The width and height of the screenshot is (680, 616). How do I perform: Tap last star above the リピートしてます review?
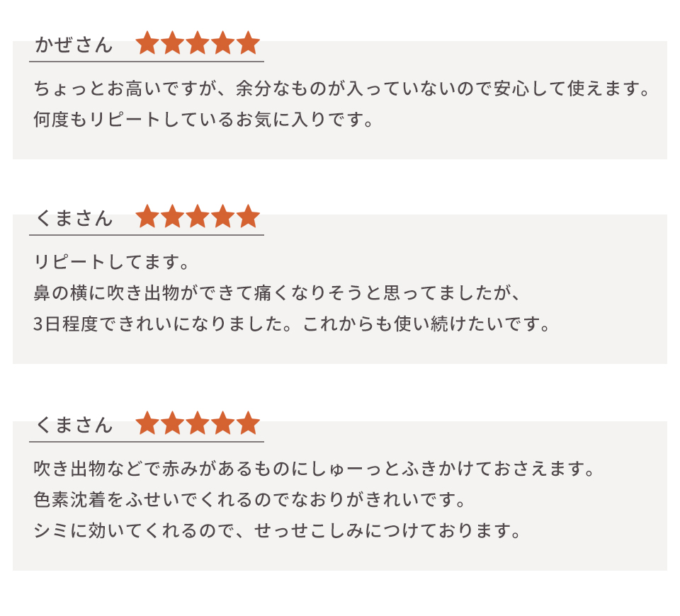click(248, 217)
